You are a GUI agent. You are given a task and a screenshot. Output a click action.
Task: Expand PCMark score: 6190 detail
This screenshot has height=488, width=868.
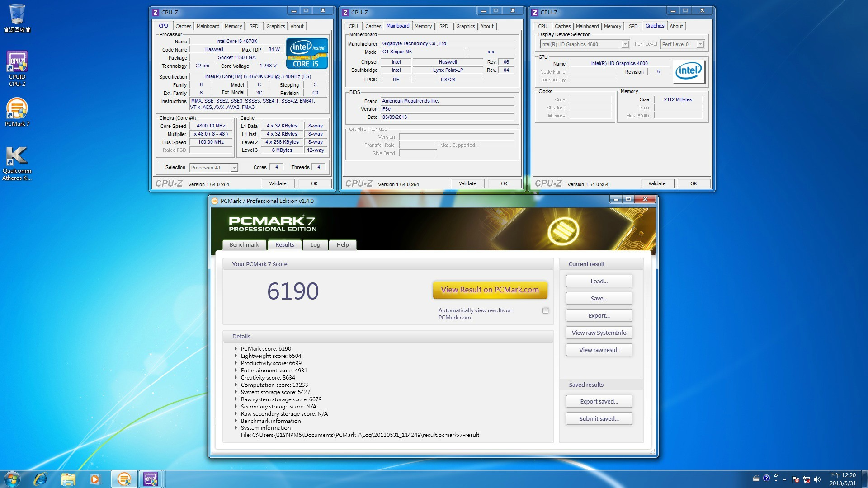coord(236,348)
